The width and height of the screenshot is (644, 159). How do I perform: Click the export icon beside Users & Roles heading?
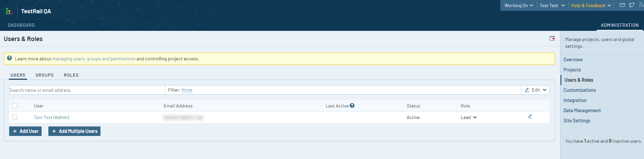tap(552, 38)
